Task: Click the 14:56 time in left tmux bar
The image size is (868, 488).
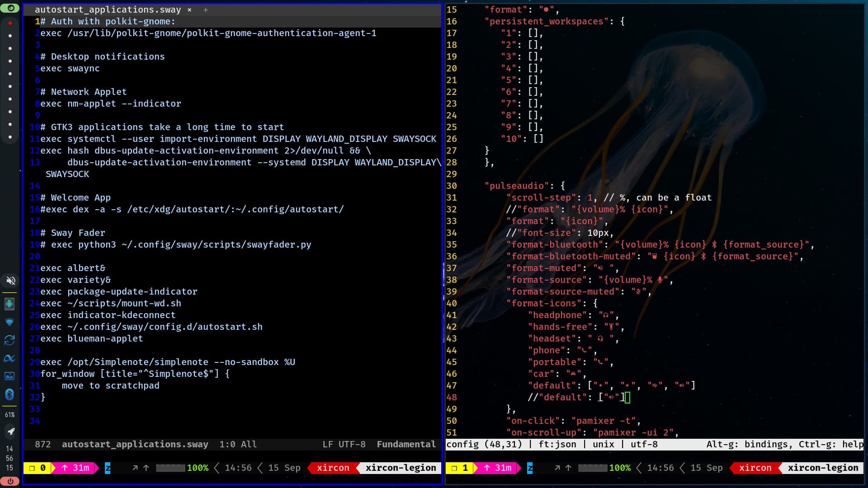Action: point(238,468)
